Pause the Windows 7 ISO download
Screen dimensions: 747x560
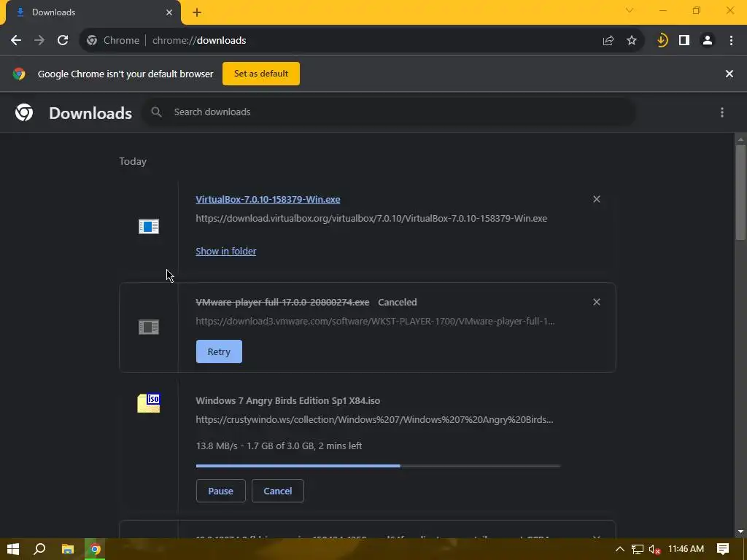coord(220,491)
